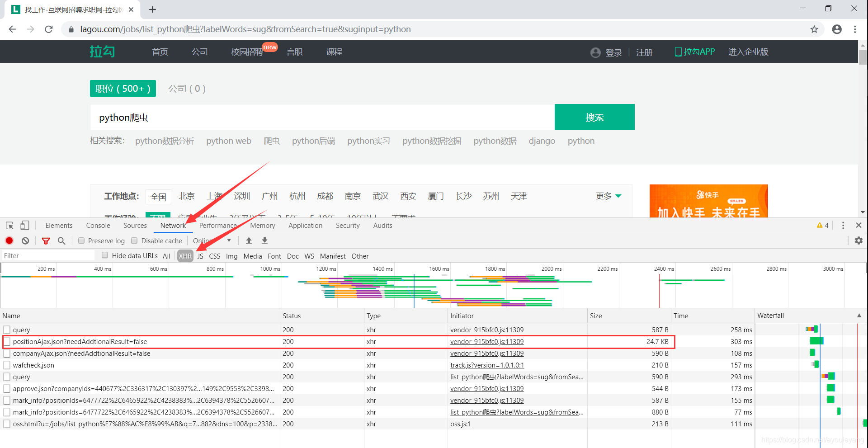The width and height of the screenshot is (868, 448).
Task: Open the 拉勾APP link
Action: click(x=695, y=52)
